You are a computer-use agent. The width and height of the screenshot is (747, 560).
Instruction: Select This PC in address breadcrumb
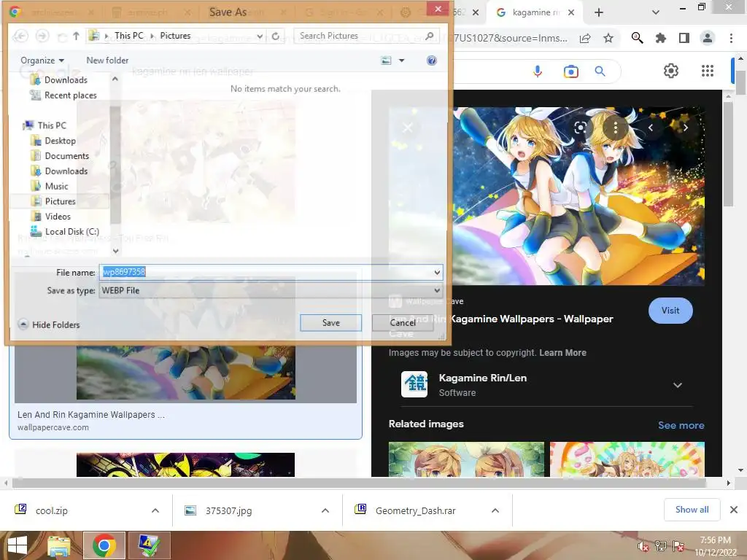pyautogui.click(x=128, y=36)
